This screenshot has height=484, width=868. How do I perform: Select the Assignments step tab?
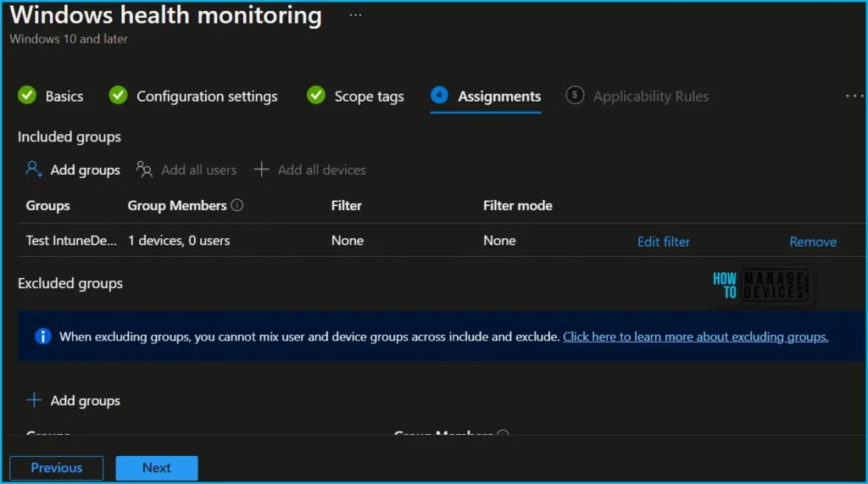point(499,97)
